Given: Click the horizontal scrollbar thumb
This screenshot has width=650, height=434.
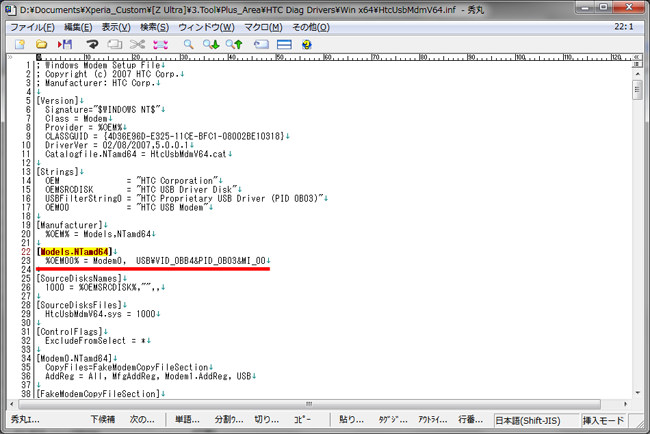Looking at the screenshot, I should pyautogui.click(x=309, y=404).
